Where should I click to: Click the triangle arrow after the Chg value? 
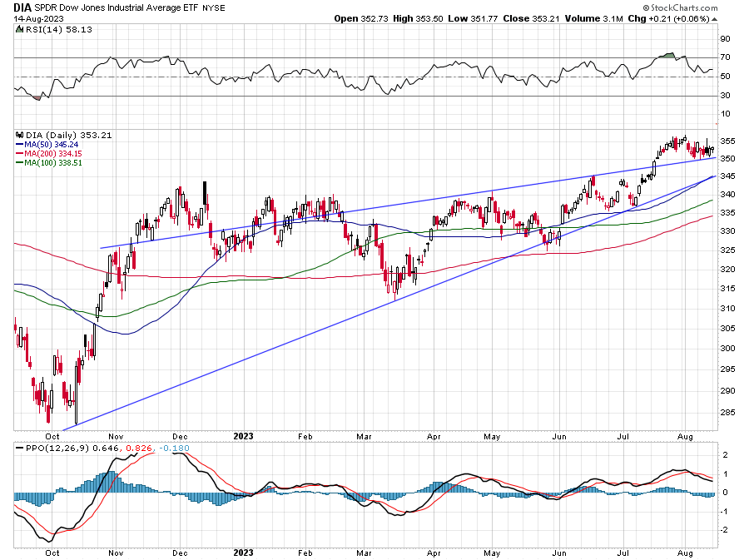(714, 19)
